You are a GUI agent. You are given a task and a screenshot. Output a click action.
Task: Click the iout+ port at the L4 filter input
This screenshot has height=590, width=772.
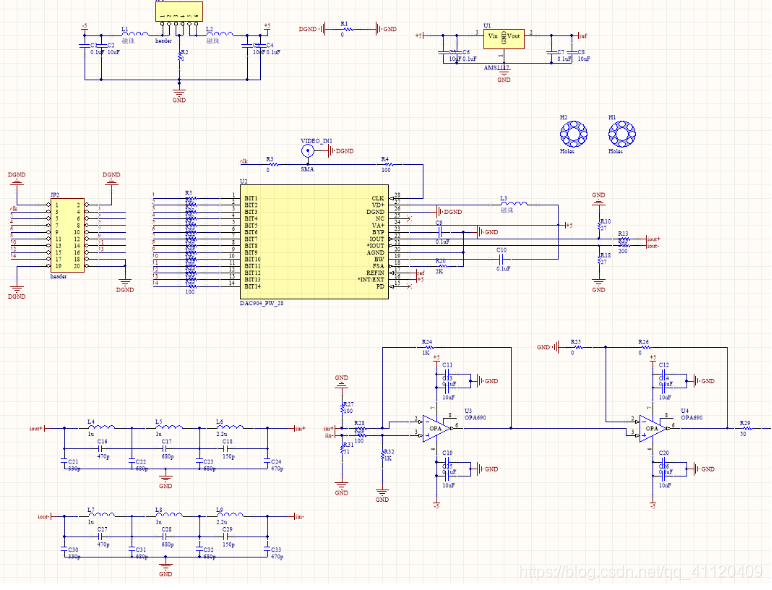point(39,428)
